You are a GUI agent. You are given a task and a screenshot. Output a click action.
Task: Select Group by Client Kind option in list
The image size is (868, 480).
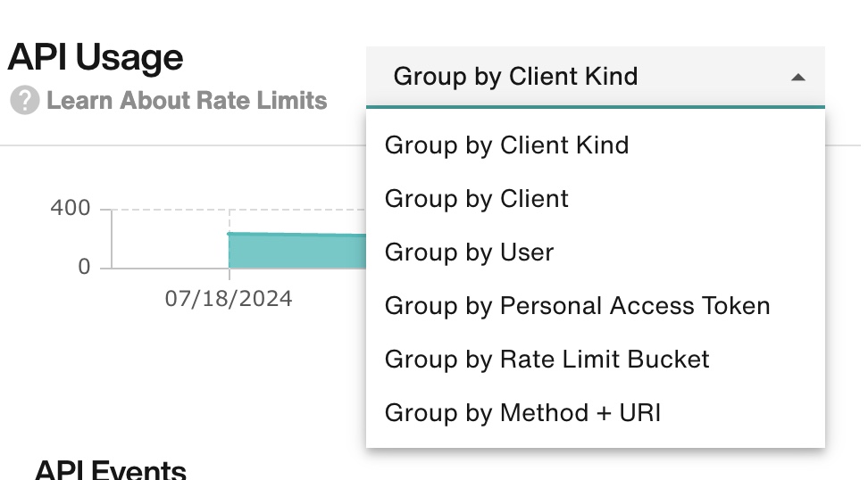[x=596, y=145]
